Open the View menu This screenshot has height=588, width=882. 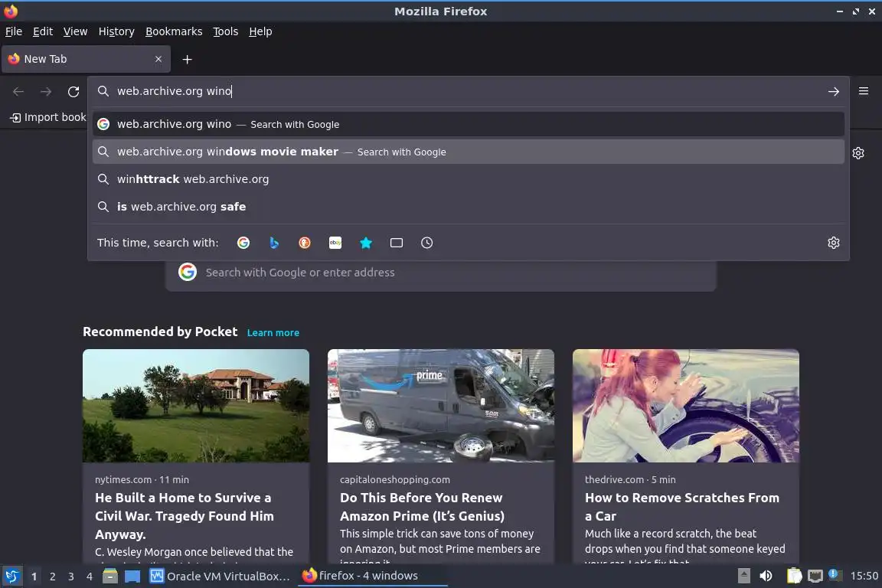75,31
